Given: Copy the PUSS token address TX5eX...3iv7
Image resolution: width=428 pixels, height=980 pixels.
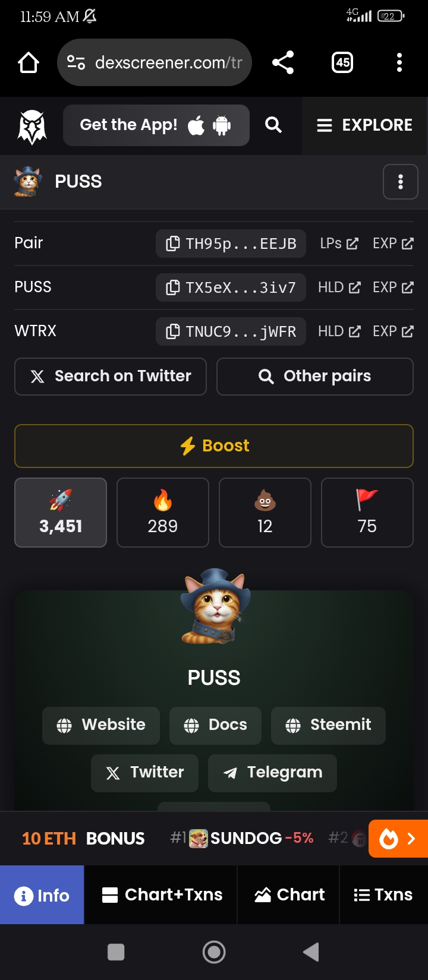Looking at the screenshot, I should [x=231, y=287].
